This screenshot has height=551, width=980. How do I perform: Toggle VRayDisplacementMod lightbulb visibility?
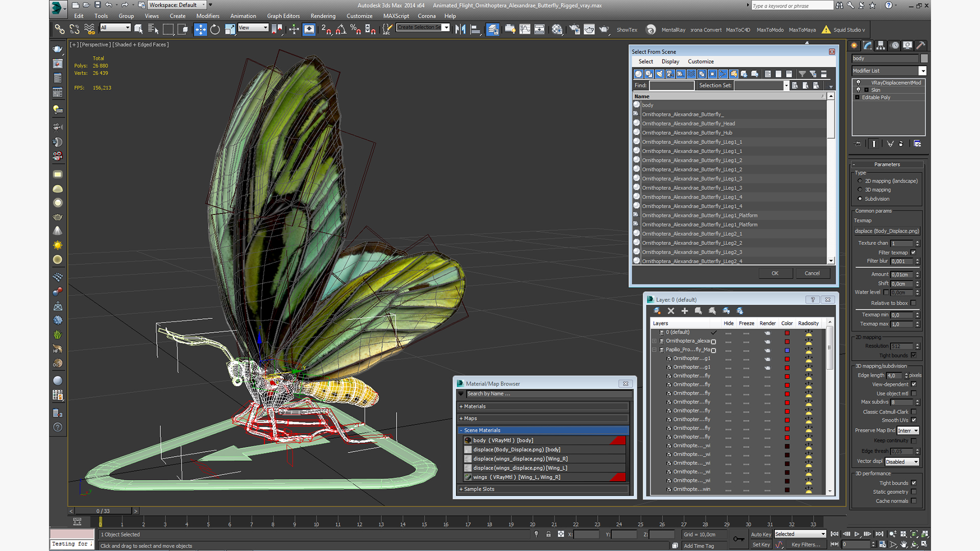click(858, 82)
